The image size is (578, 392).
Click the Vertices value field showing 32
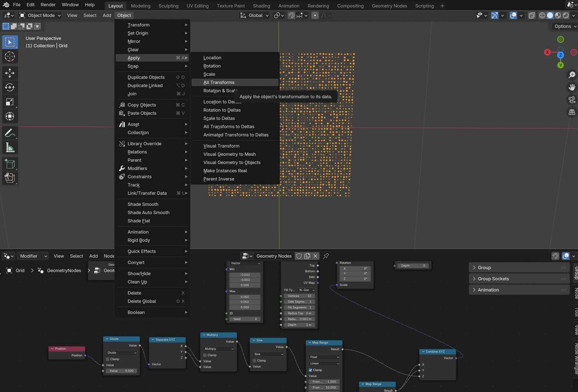click(299, 296)
